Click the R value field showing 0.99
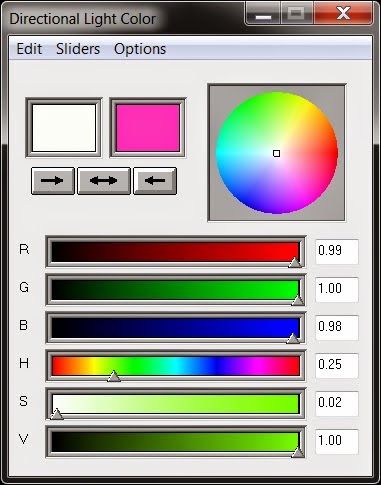Viewport: 381px width, 485px height. [337, 251]
